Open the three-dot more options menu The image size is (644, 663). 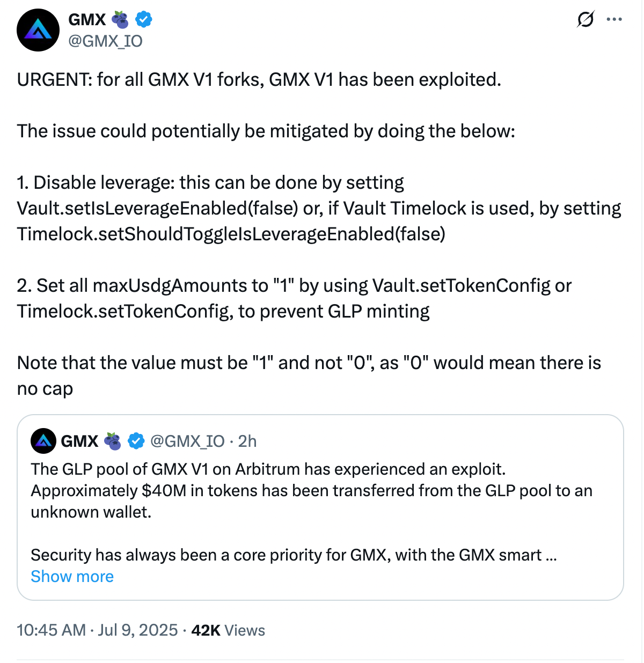click(614, 20)
